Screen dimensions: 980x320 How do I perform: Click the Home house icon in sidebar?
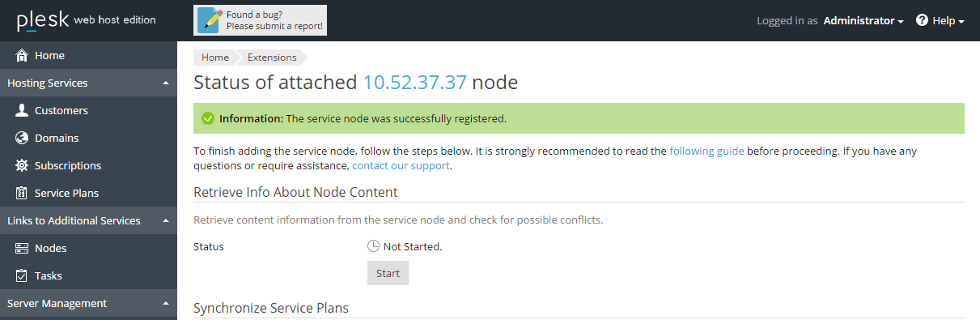(x=22, y=55)
